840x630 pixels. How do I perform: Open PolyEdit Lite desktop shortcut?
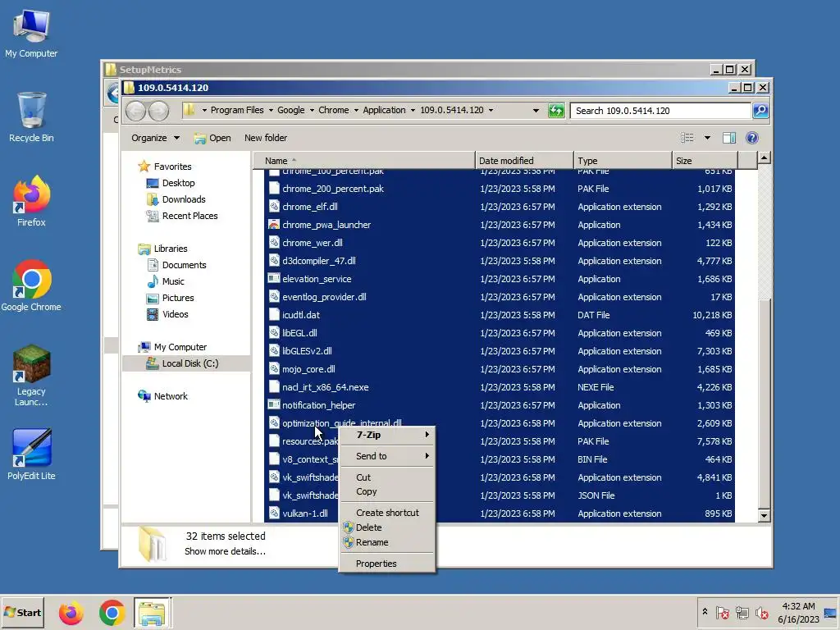click(x=31, y=454)
